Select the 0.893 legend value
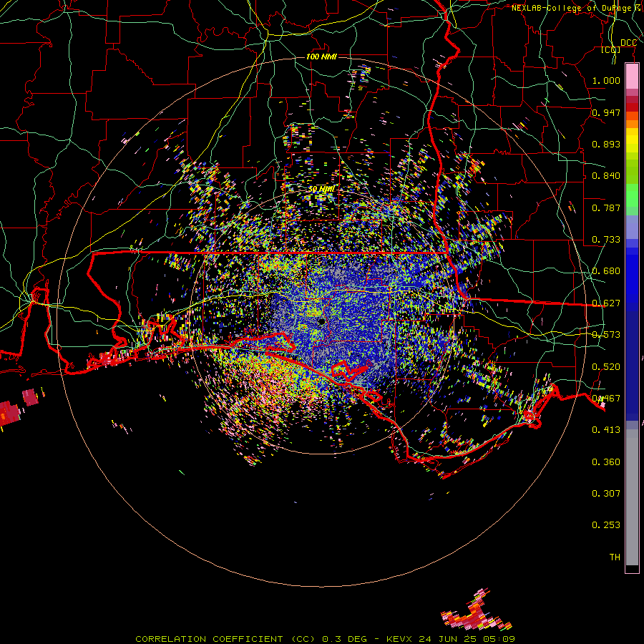This screenshot has height=644, width=644. 606,144
